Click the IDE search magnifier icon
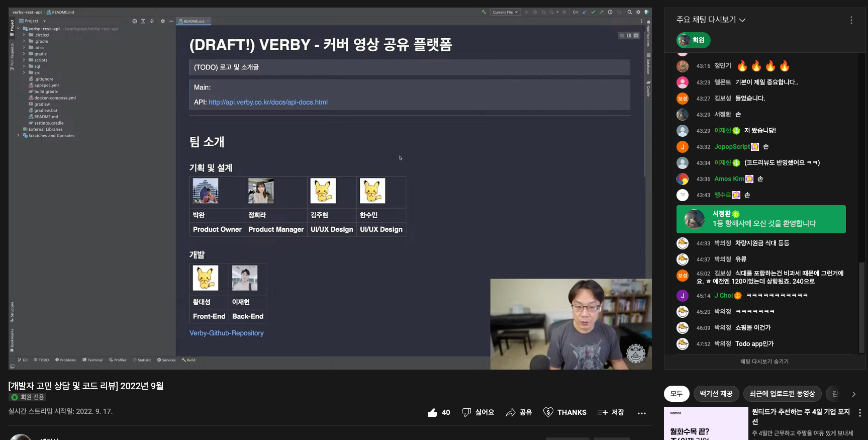The image size is (868, 440). coord(630,12)
